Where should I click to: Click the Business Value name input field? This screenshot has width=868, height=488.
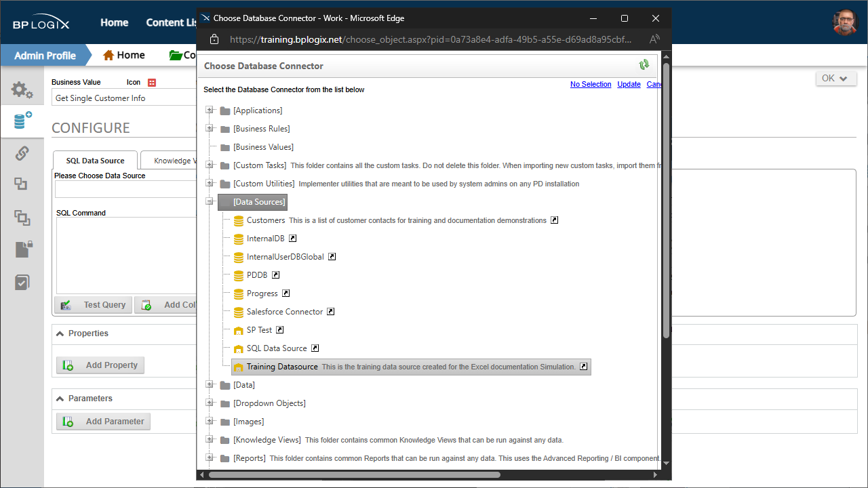[124, 98]
